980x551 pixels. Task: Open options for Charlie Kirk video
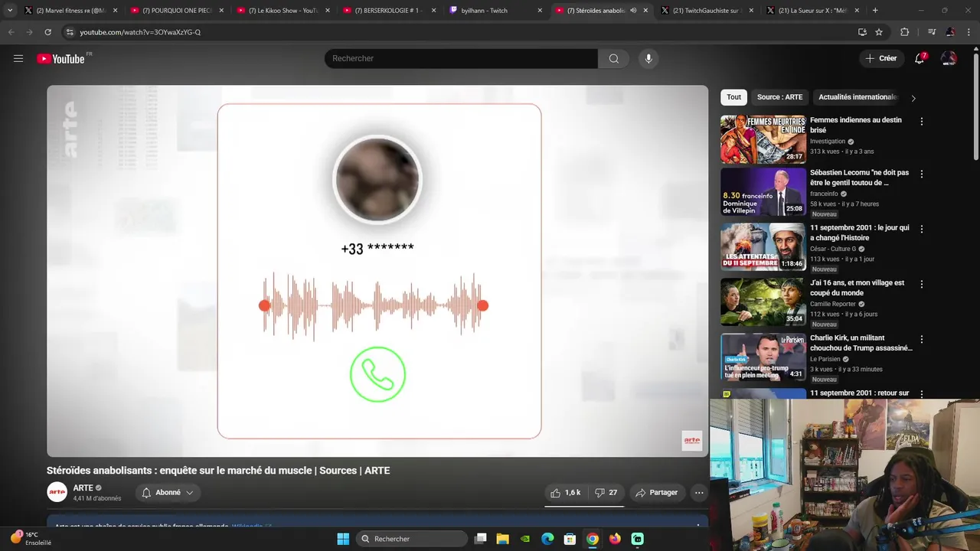point(922,339)
